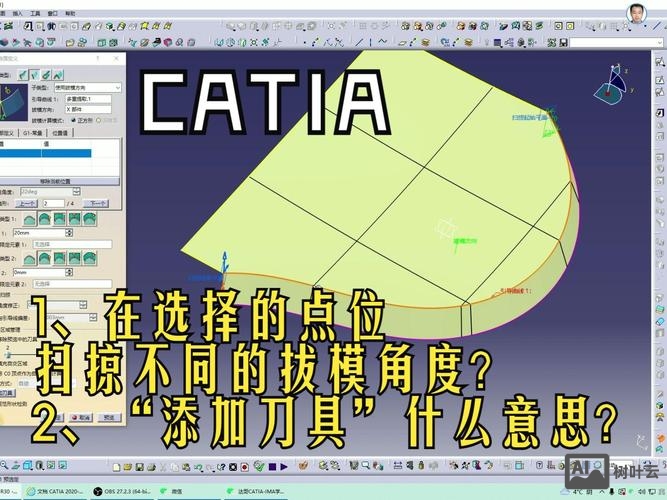Click the 拔模方向 field showing X 部件
The image size is (667, 500).
(x=88, y=109)
